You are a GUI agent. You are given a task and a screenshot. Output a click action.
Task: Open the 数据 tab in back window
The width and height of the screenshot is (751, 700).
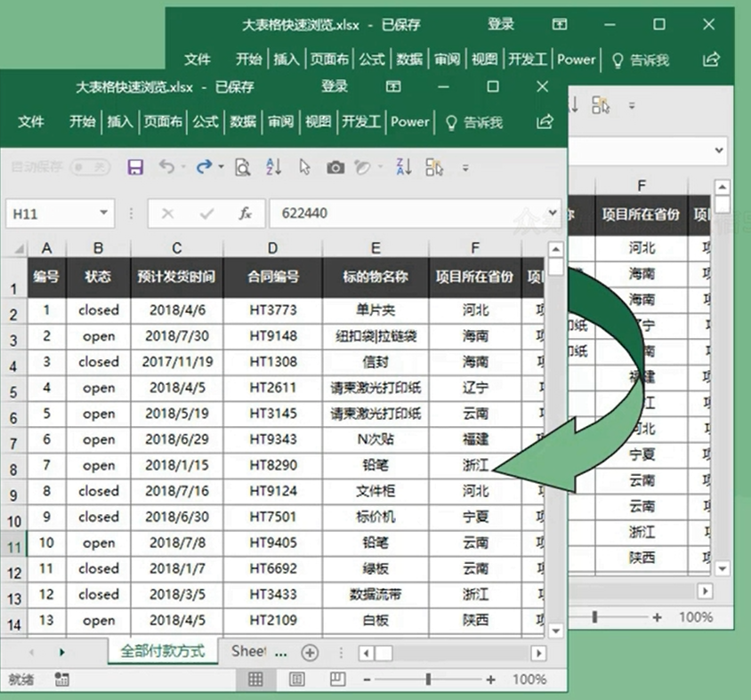click(x=409, y=60)
